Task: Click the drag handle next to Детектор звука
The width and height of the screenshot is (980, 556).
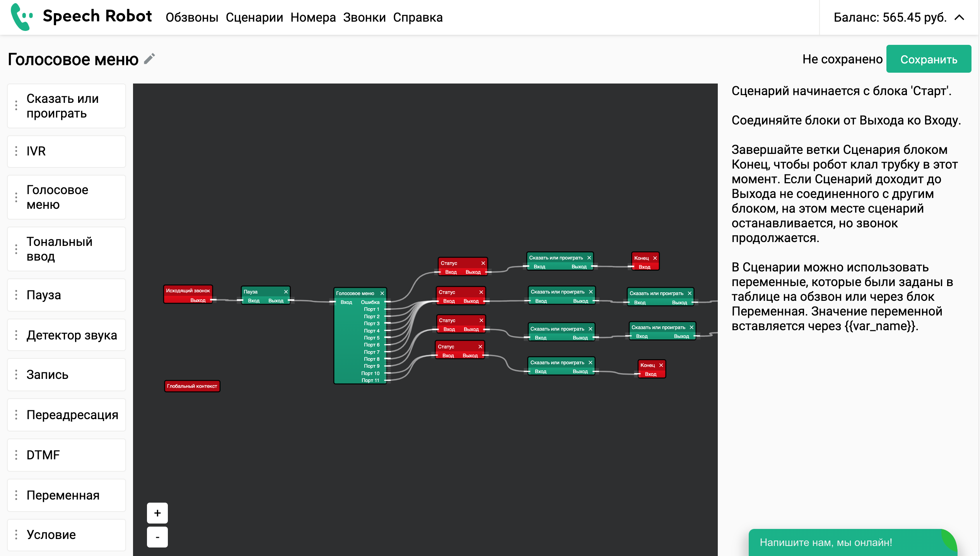Action: coord(16,335)
